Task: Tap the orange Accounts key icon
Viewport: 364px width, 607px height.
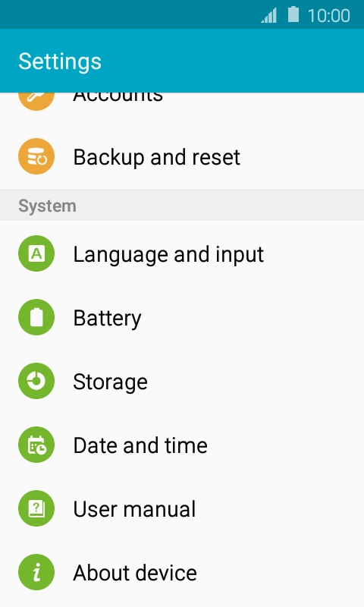Action: 36,102
